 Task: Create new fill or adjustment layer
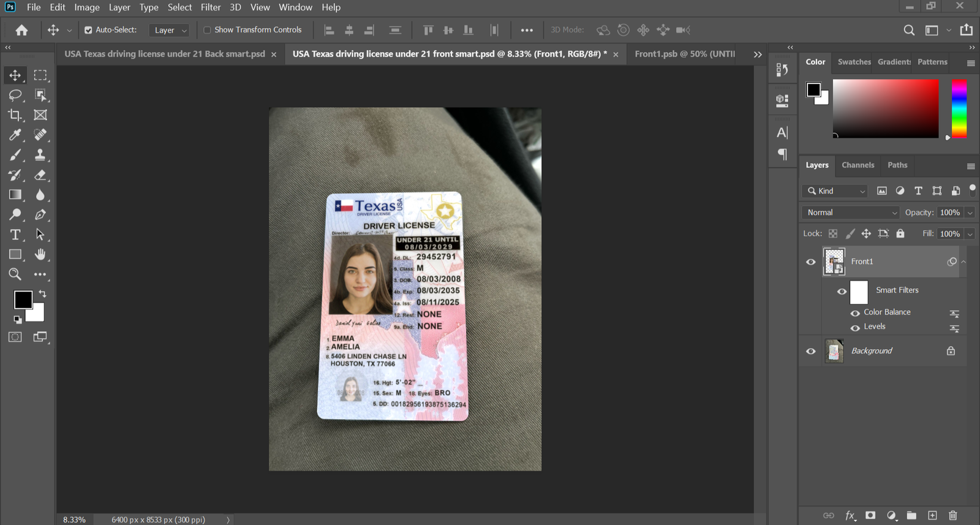click(x=892, y=516)
